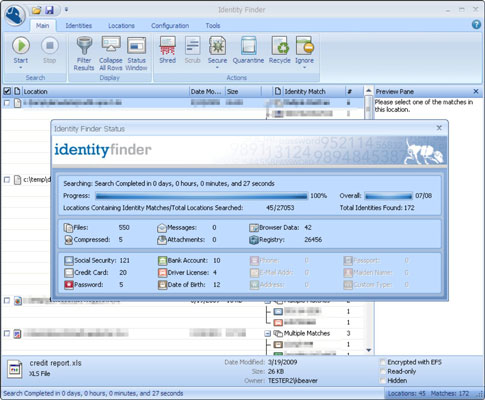The height and width of the screenshot is (400, 485).
Task: Toggle the Read-only checkbox
Action: [382, 371]
